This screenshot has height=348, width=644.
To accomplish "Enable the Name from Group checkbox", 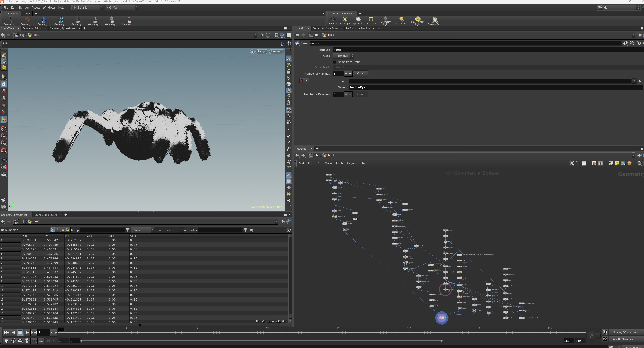I will pyautogui.click(x=334, y=62).
